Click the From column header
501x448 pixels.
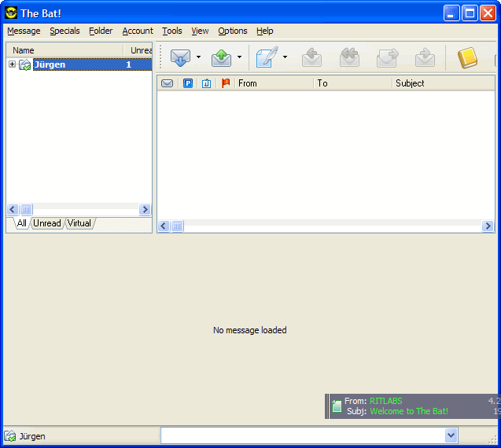274,83
